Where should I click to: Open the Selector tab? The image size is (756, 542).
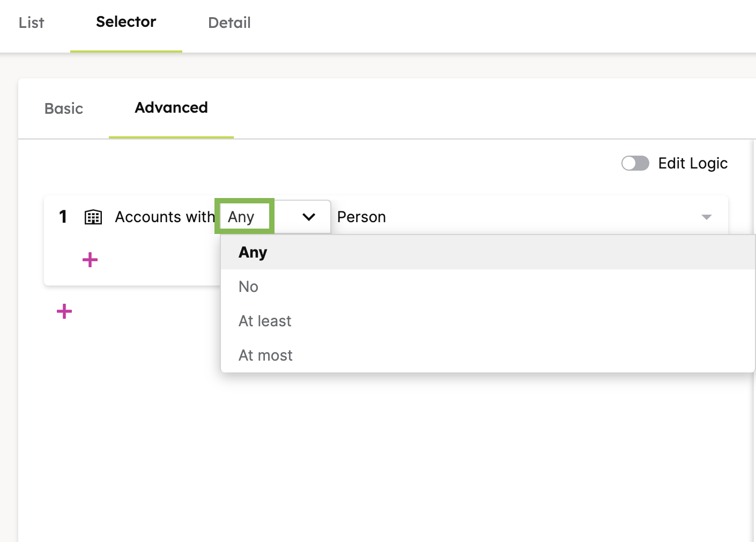[126, 21]
